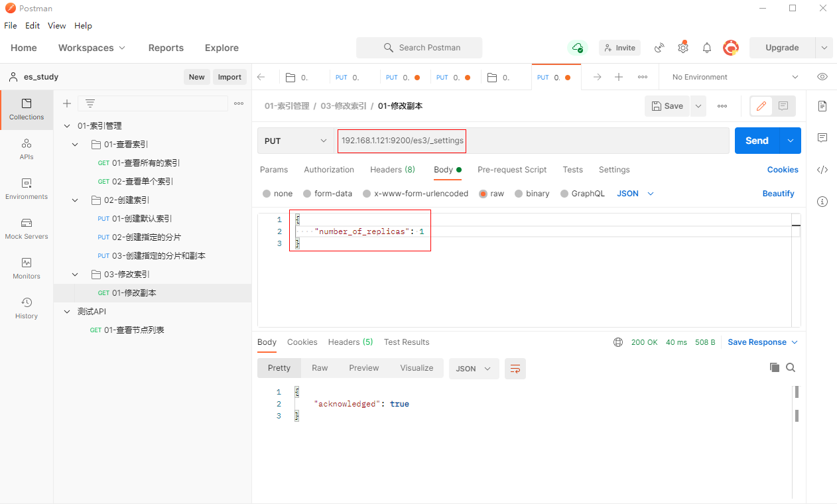Click the Beautify link
This screenshot has height=504, width=837.
pos(778,194)
